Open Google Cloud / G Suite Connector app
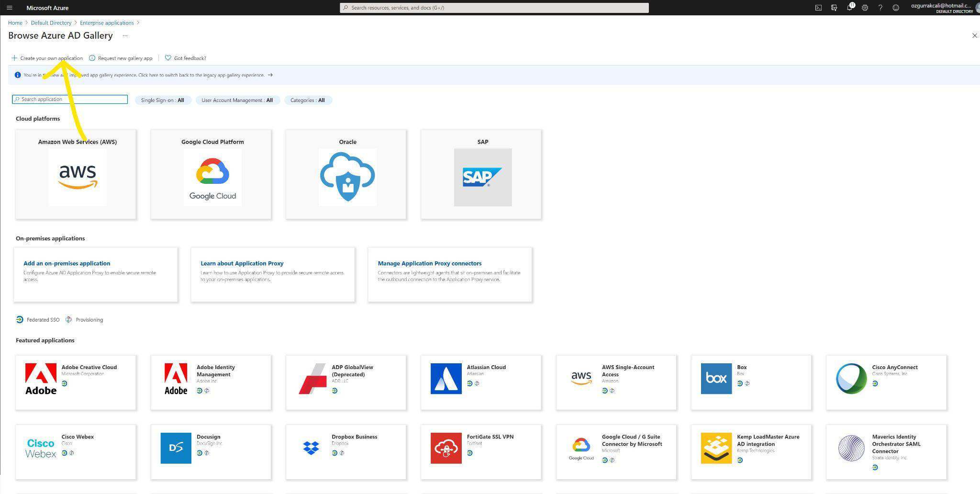This screenshot has height=494, width=980. coord(616,452)
